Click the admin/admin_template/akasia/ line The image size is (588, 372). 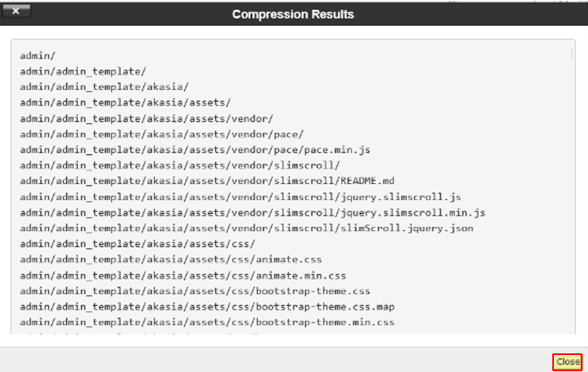point(104,87)
